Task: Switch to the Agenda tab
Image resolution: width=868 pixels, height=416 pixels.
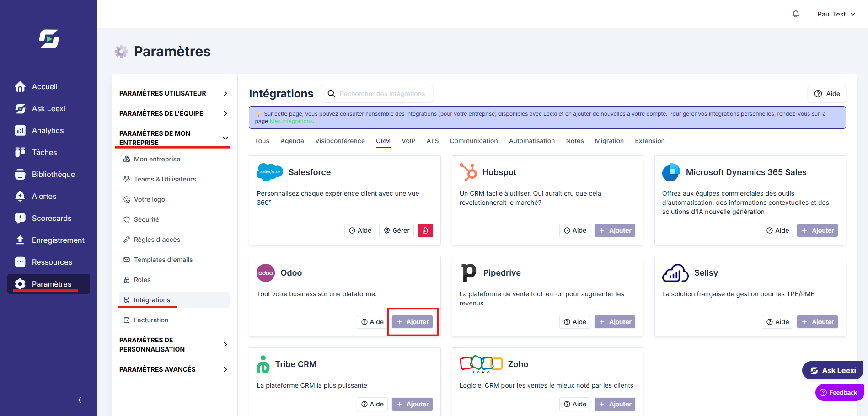Action: coord(292,141)
